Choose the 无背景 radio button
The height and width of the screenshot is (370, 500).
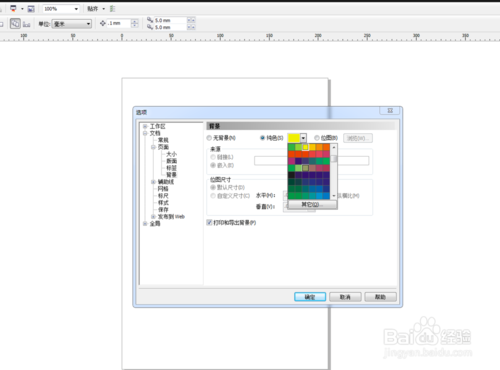coord(209,138)
